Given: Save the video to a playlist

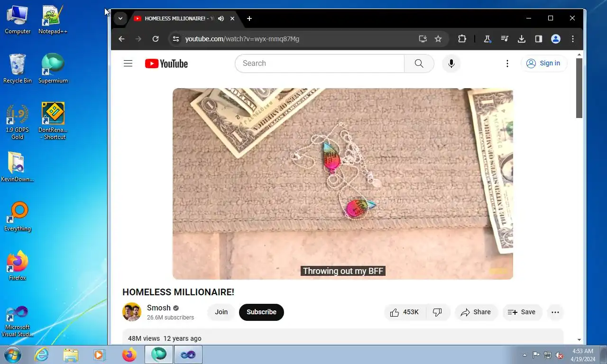Looking at the screenshot, I should point(522,312).
